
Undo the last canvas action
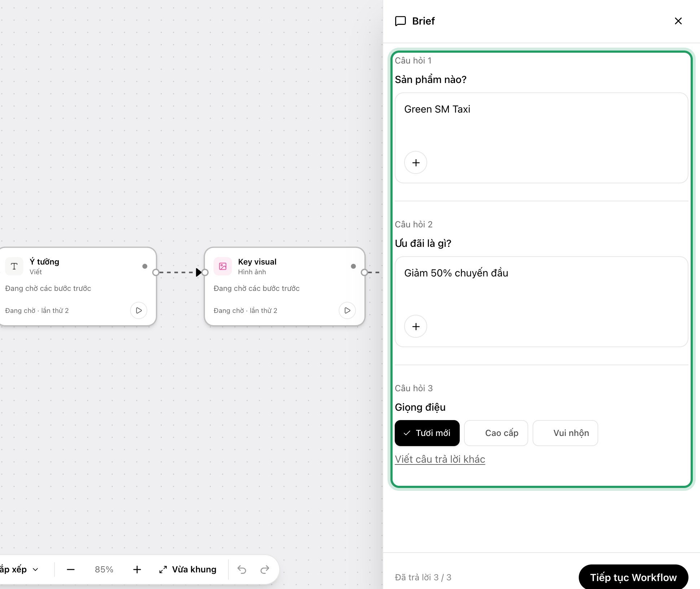[242, 570]
